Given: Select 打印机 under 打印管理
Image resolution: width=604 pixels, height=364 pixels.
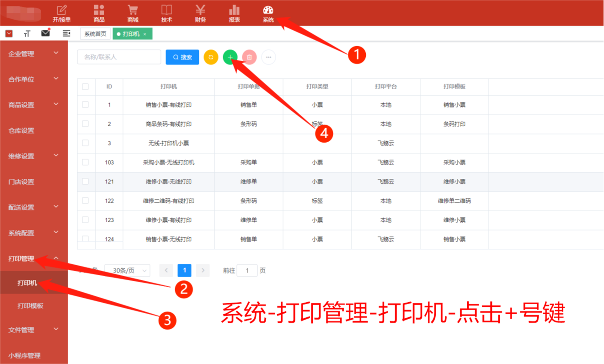Looking at the screenshot, I should click(34, 283).
